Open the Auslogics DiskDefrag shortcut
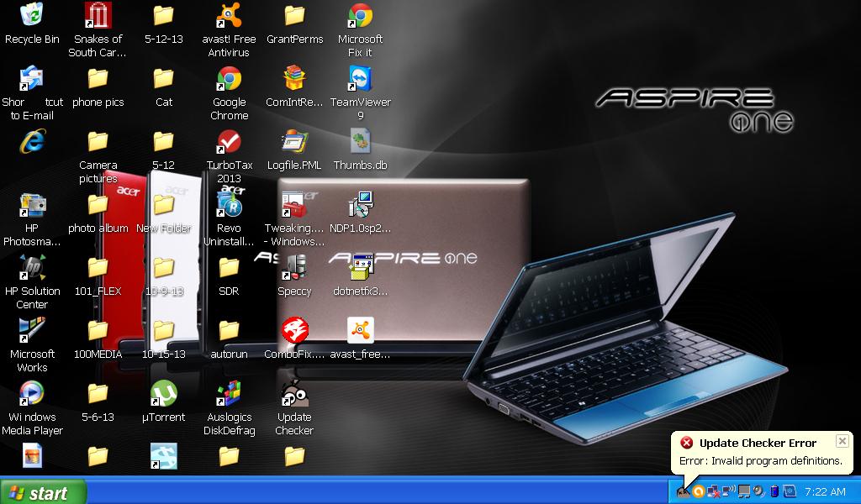Image resolution: width=861 pixels, height=504 pixels. click(229, 394)
